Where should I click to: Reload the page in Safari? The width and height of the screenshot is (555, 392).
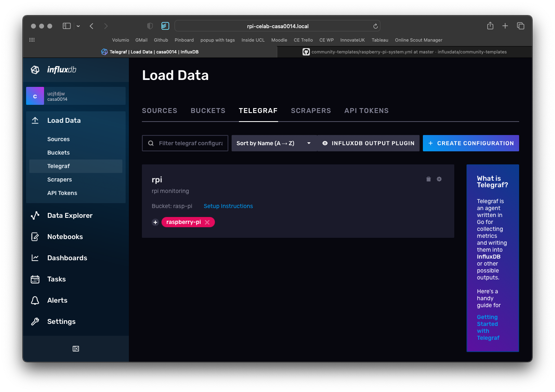pyautogui.click(x=376, y=26)
